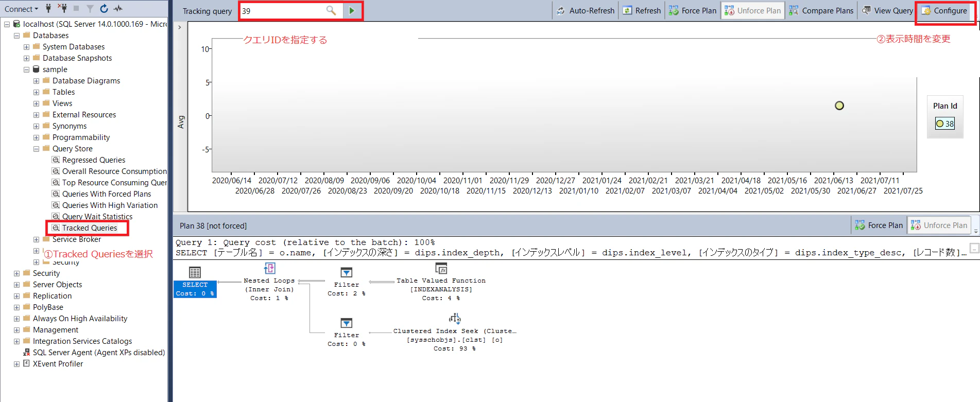Viewport: 980px width, 402px height.
Task: Click the filter funnel icon in Object Explorer
Action: [x=90, y=9]
